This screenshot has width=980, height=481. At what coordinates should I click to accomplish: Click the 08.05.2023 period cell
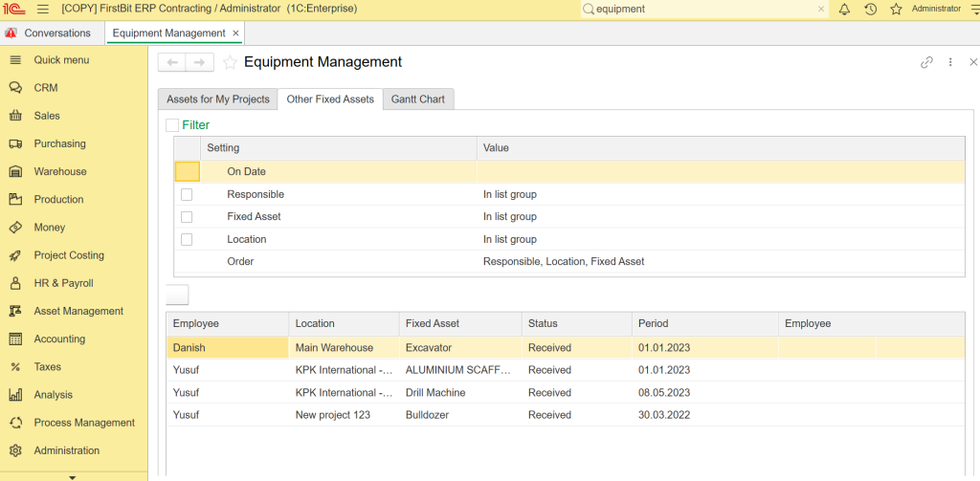click(704, 393)
